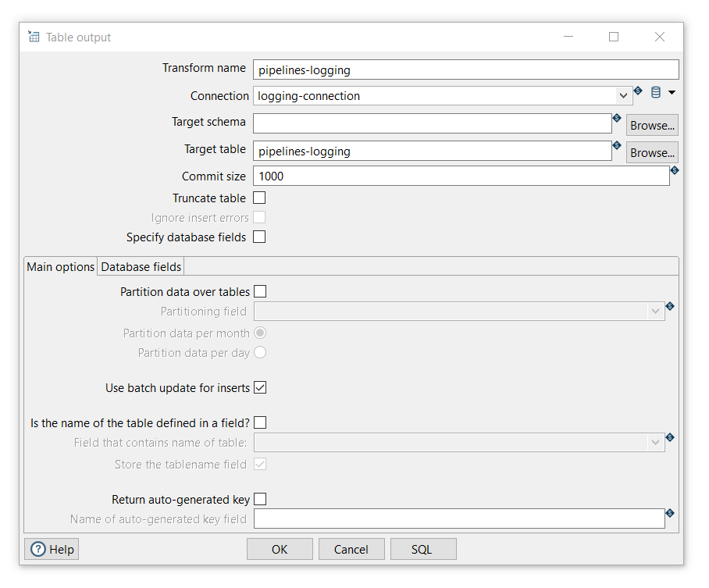Click the variable icon next to Target schema
The image size is (709, 588).
tap(617, 119)
